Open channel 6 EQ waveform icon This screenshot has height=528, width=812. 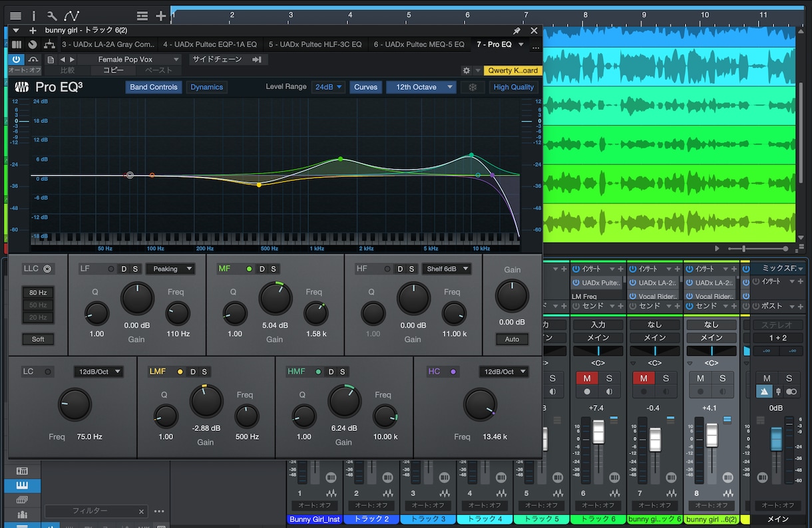pyautogui.click(x=615, y=493)
